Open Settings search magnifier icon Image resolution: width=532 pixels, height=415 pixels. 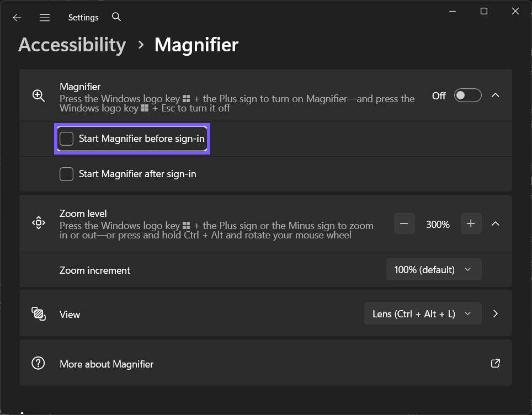(x=116, y=17)
